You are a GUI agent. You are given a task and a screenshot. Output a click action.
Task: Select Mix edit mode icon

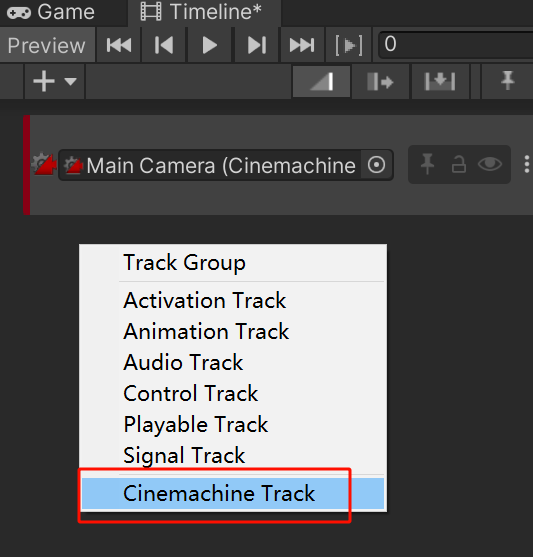pos(322,82)
